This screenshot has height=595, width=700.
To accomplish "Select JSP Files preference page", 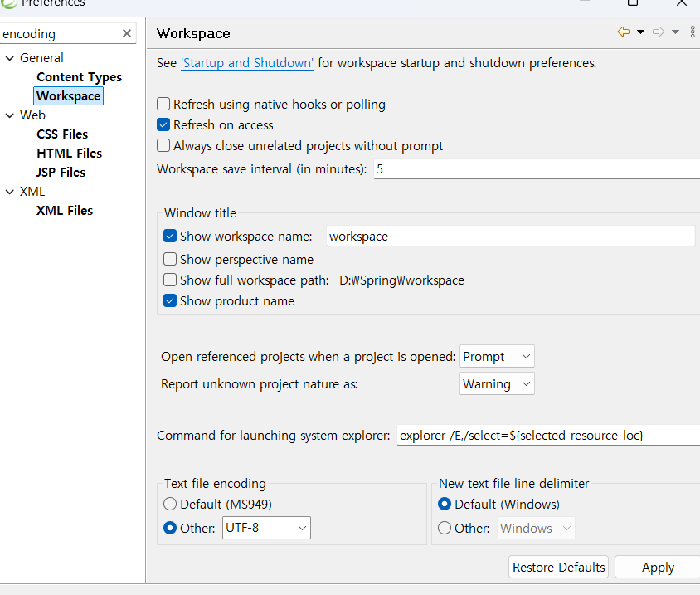I will (61, 173).
